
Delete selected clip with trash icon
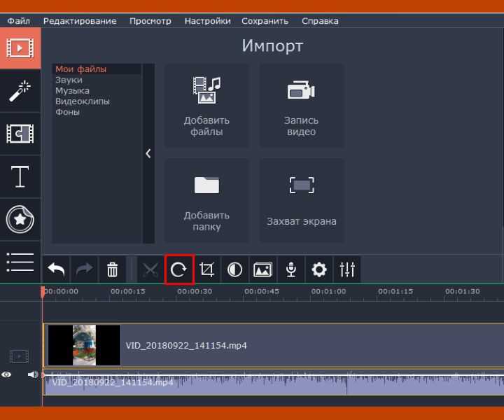click(x=112, y=269)
